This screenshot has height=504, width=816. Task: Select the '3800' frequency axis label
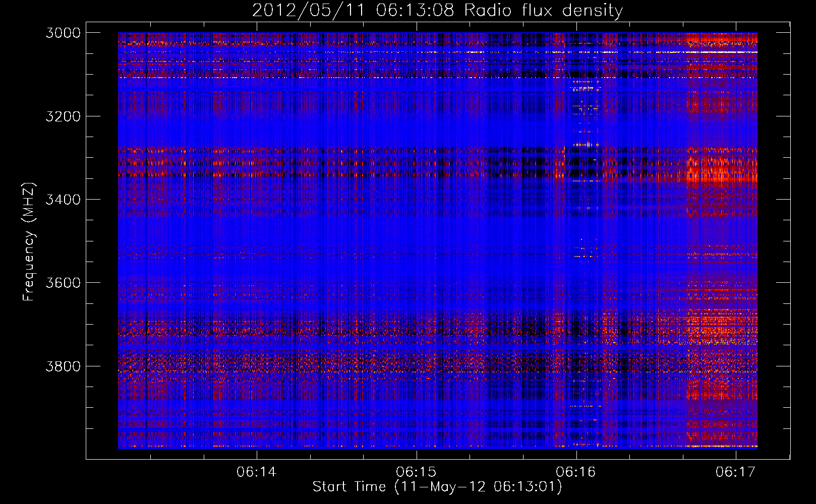[x=63, y=366]
